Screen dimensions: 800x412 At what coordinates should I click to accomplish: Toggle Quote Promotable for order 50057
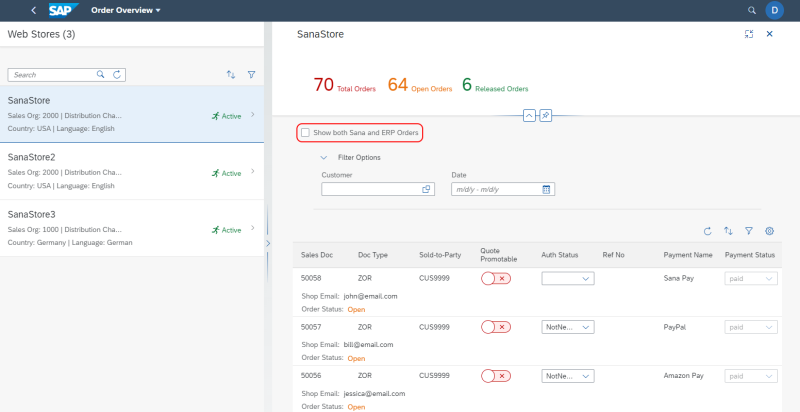pos(495,327)
